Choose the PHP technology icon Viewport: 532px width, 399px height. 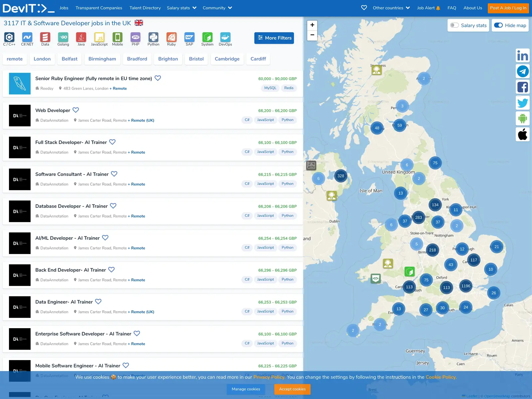[135, 39]
